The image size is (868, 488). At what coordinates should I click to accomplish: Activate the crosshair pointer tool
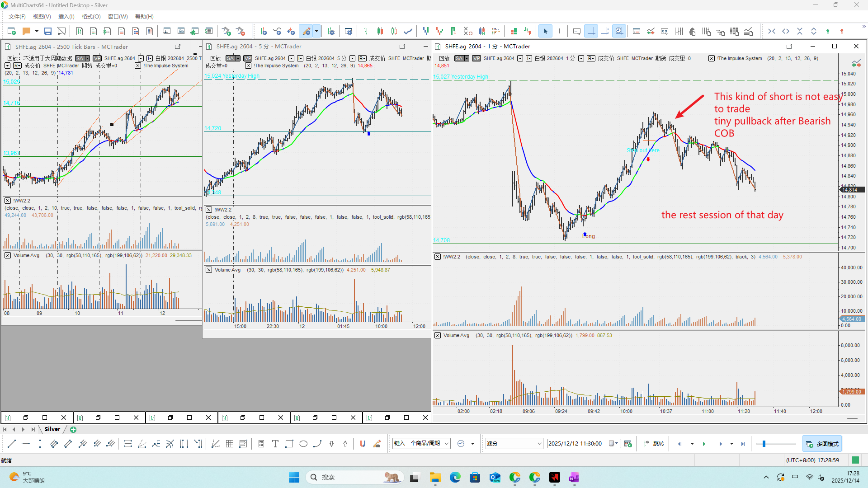pos(559,31)
